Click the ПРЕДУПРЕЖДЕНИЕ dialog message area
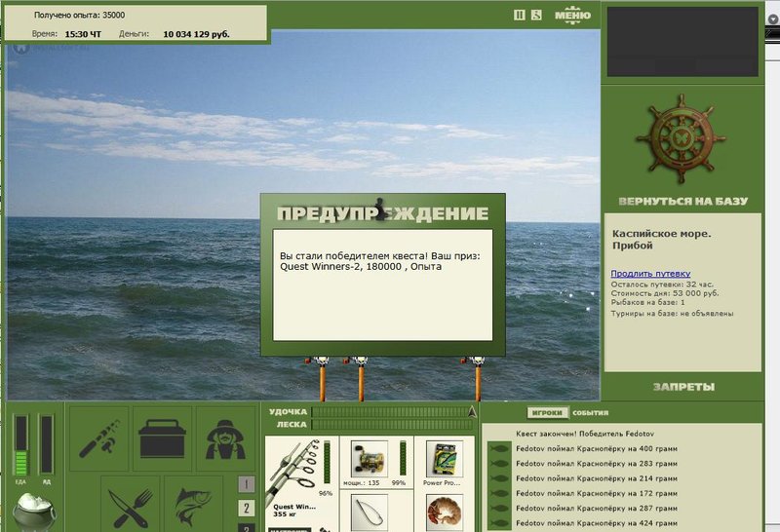The width and height of the screenshot is (780, 532). pos(382,285)
